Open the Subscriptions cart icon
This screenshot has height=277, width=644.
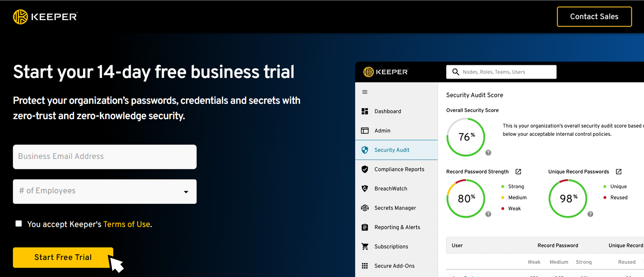coord(365,246)
